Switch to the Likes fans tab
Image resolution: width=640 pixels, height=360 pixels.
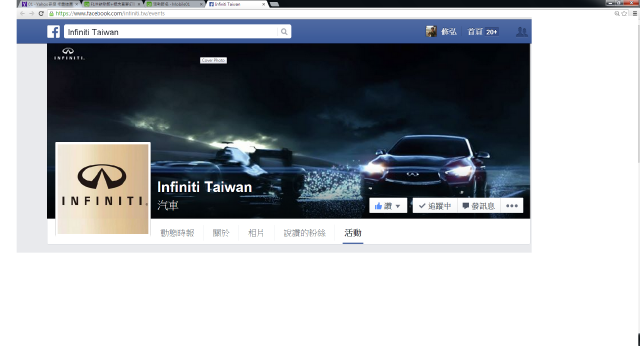304,233
